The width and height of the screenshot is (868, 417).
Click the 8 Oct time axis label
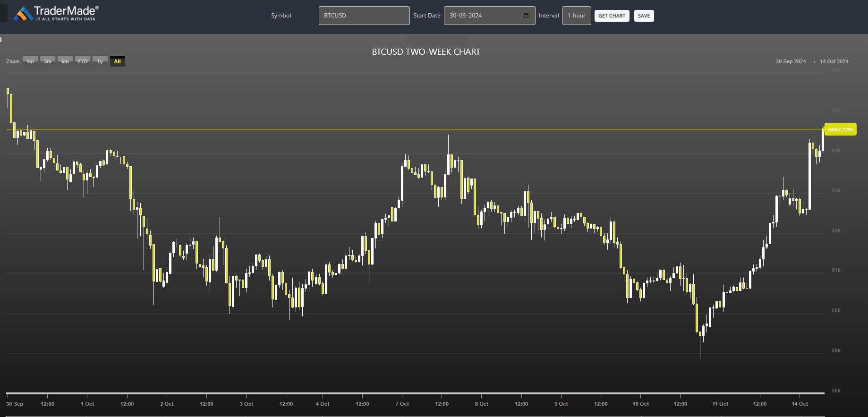[482, 404]
